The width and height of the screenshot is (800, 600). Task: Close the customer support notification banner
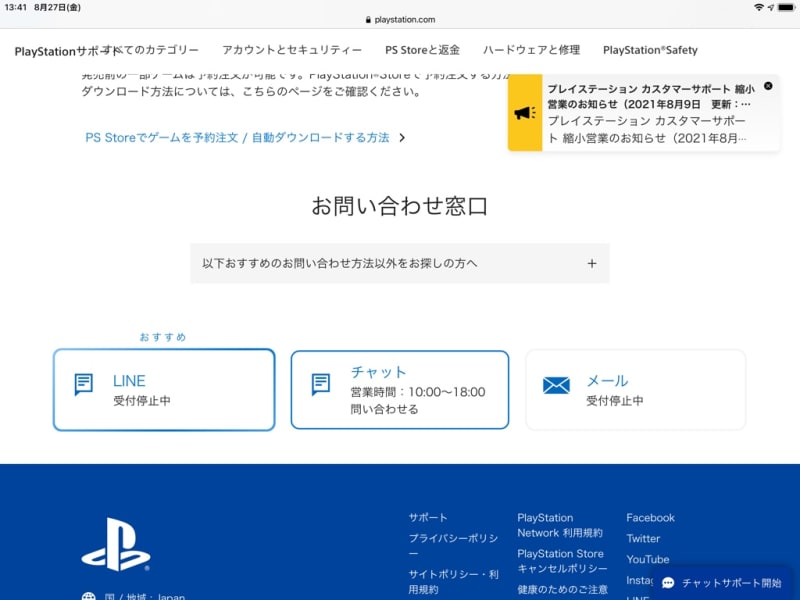tap(768, 86)
